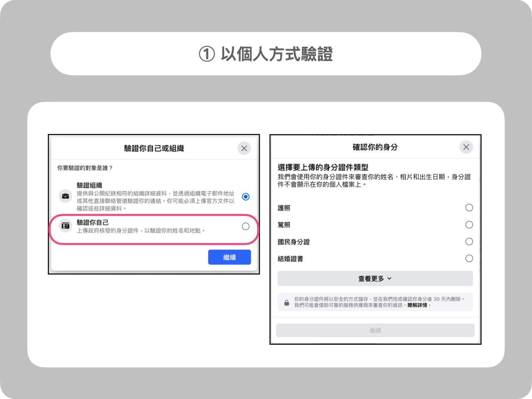The width and height of the screenshot is (532, 399).
Task: Click the ID card icon beside 驗證你自己
Action: tap(66, 225)
